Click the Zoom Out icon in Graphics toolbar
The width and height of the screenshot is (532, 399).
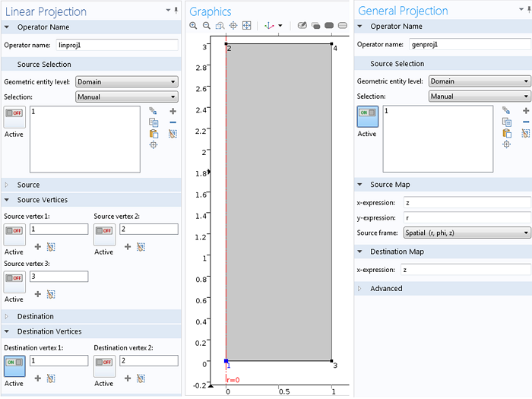(206, 26)
